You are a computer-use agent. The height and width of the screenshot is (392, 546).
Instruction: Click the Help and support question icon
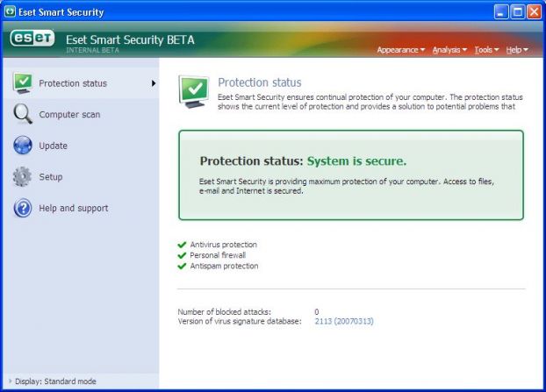coord(23,208)
